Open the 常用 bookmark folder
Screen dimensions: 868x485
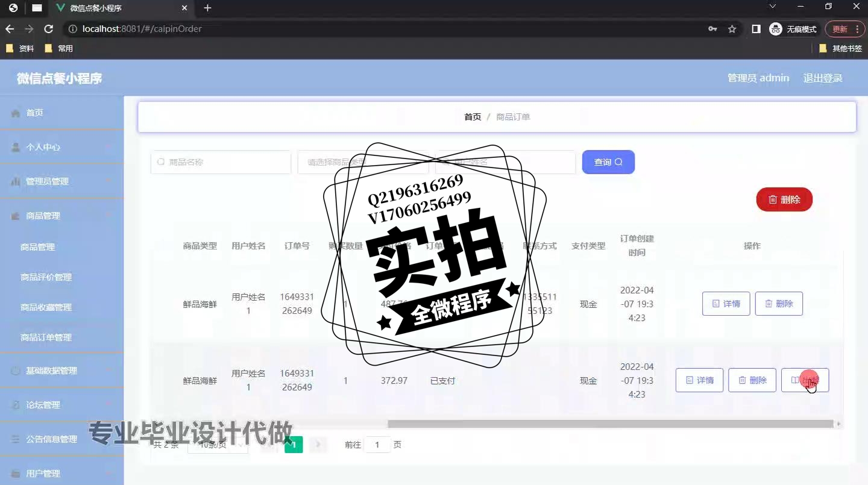(x=58, y=48)
